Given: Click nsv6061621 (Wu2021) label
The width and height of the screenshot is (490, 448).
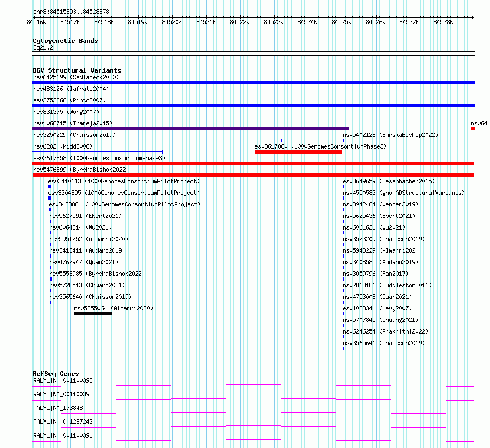Looking at the screenshot, I should tap(374, 227).
